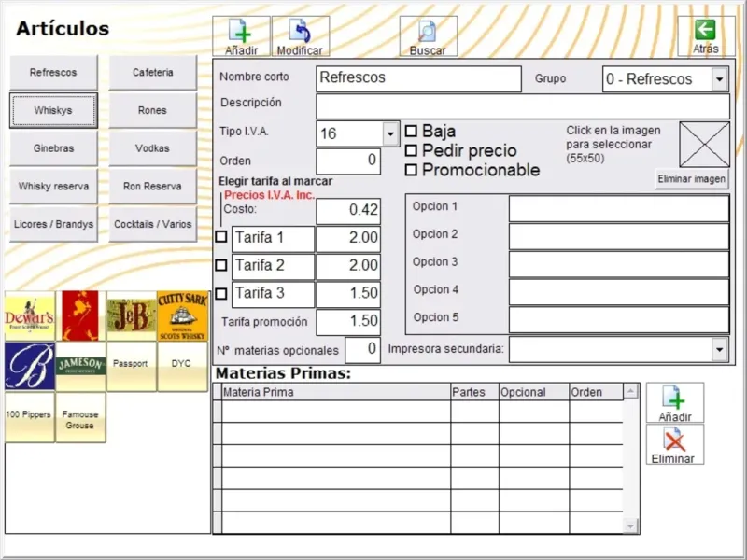Click the Nº materias opcionales field
Viewport: 747px width, 560px height.
362,350
